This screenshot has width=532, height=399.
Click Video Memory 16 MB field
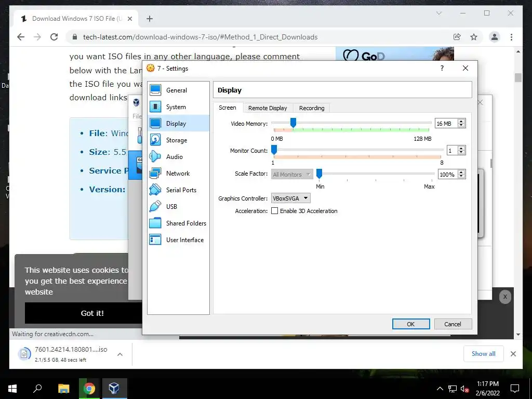pos(446,124)
